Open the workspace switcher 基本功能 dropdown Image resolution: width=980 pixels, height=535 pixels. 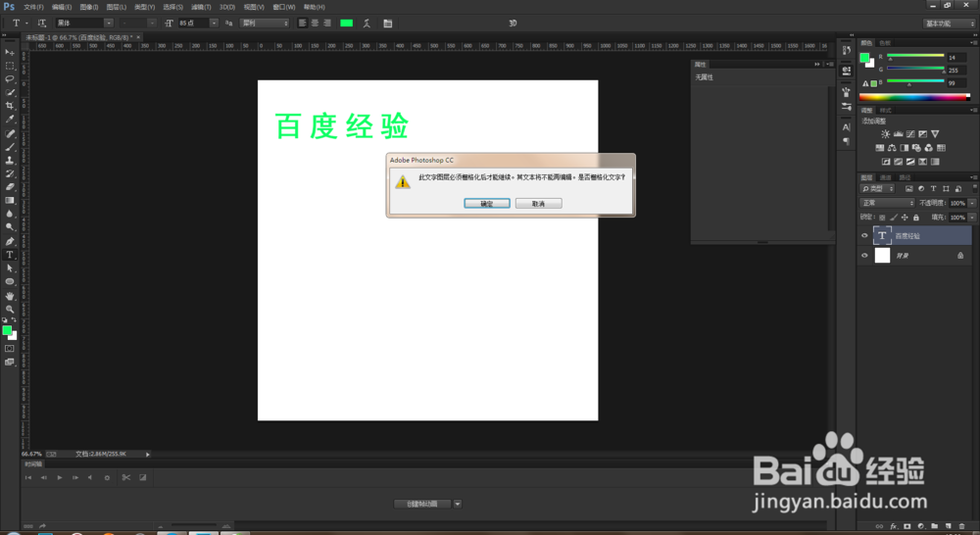click(x=950, y=24)
